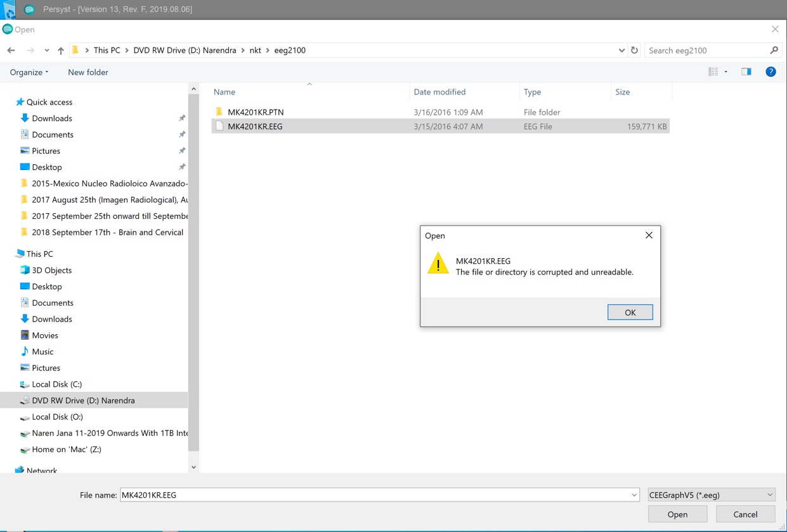Screen dimensions: 787x532
Task: Click New folder in the toolbar
Action: pyautogui.click(x=88, y=72)
